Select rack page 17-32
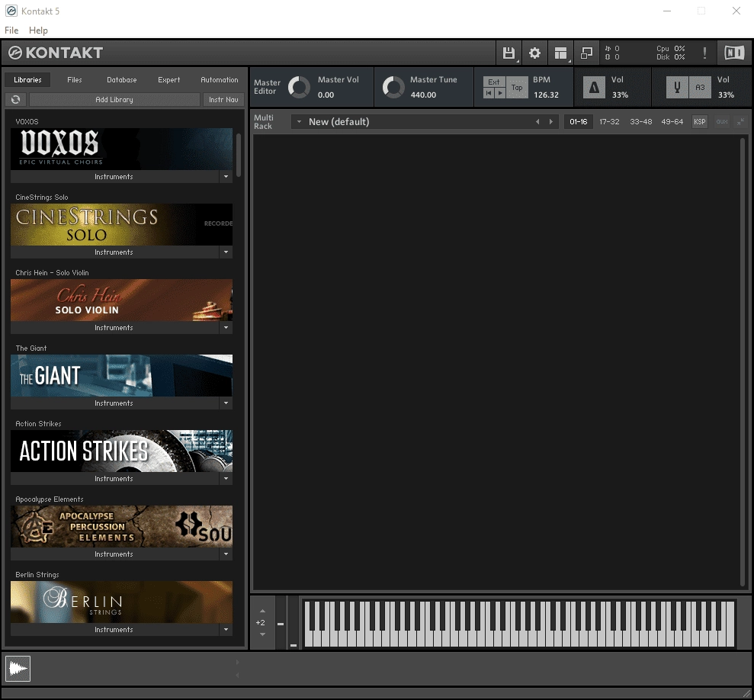This screenshot has width=754, height=700. [x=609, y=122]
